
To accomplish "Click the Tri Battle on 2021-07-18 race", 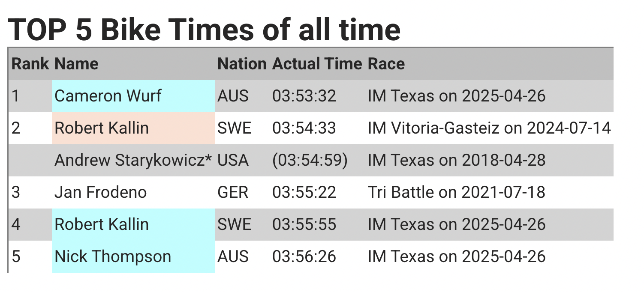I will (x=457, y=192).
